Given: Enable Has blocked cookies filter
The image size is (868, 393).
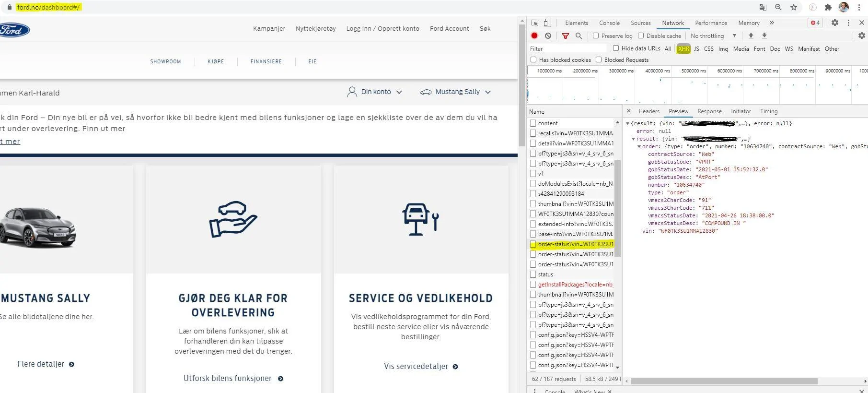Looking at the screenshot, I should click(x=533, y=60).
